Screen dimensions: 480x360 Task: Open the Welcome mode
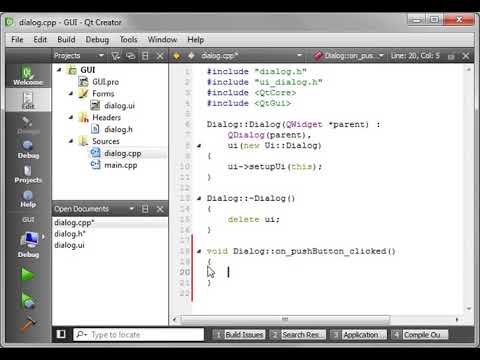pyautogui.click(x=28, y=76)
